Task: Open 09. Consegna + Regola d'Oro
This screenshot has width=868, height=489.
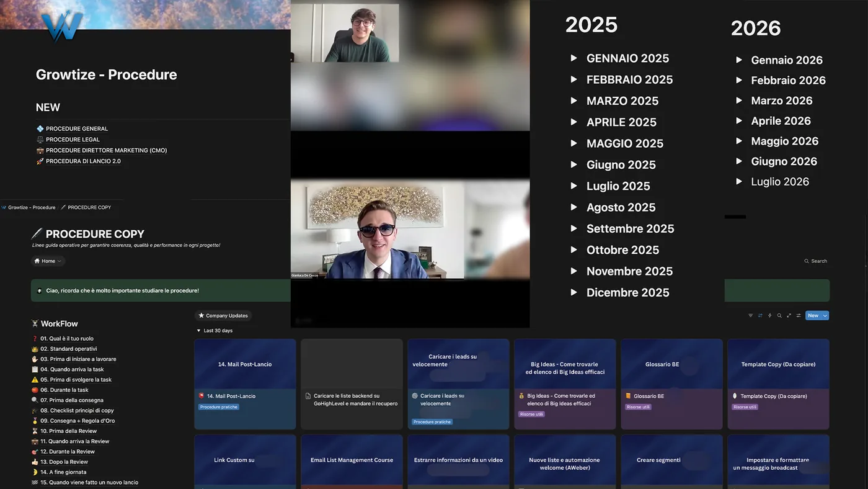Action: coord(73,421)
